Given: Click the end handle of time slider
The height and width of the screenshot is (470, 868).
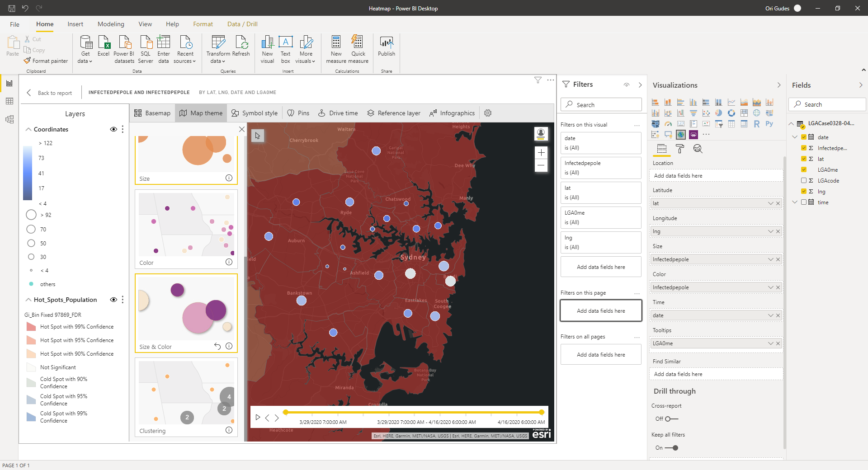Looking at the screenshot, I should tap(541, 412).
